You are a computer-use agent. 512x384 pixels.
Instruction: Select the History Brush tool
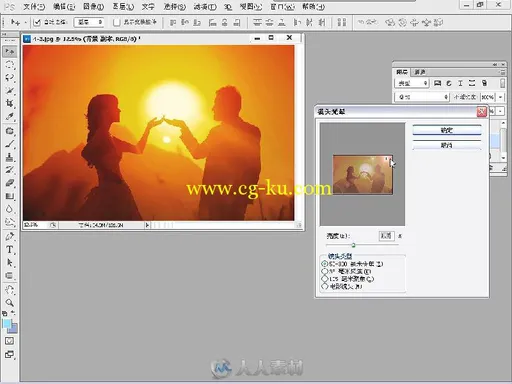pos(9,170)
